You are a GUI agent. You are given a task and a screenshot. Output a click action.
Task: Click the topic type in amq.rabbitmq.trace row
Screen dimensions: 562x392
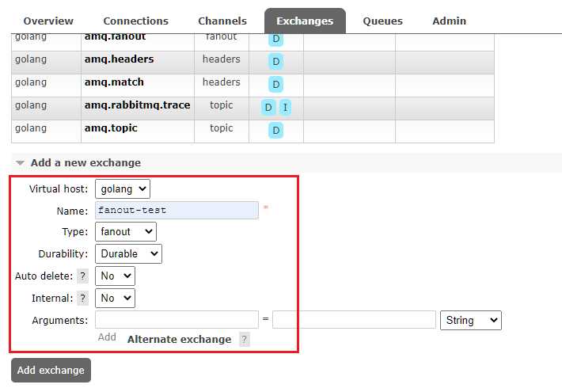click(222, 105)
